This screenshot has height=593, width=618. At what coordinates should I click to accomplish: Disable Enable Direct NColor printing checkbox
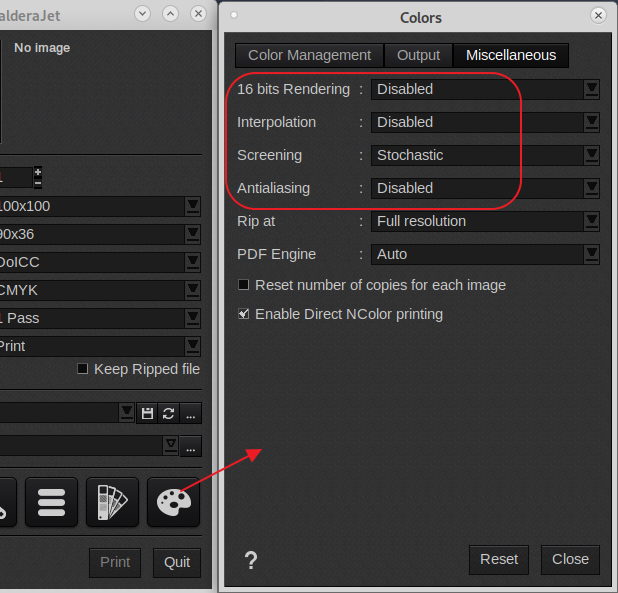point(244,314)
